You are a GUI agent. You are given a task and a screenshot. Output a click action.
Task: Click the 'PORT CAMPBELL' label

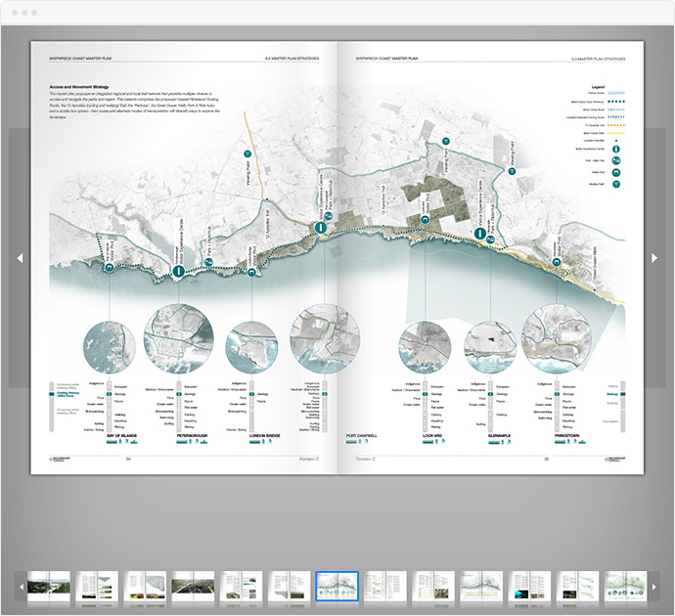tap(362, 436)
